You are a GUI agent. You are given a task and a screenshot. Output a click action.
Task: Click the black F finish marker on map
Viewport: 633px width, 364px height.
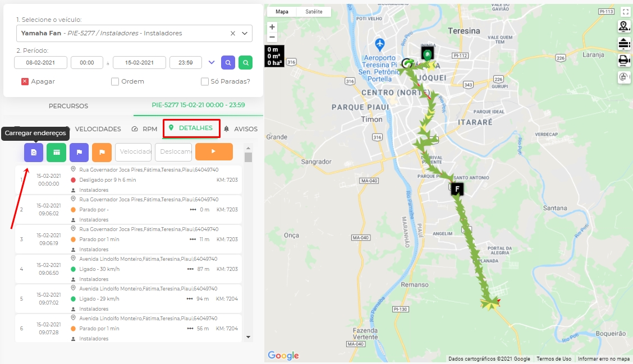point(457,189)
